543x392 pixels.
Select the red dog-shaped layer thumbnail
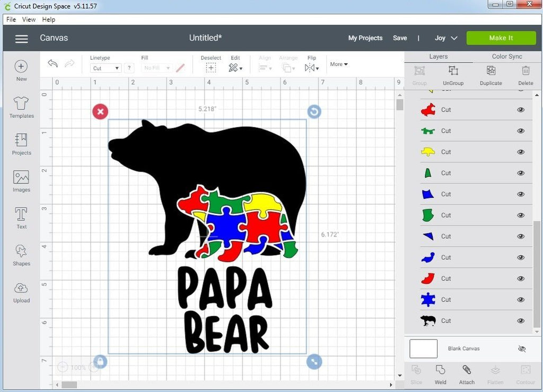pyautogui.click(x=428, y=110)
